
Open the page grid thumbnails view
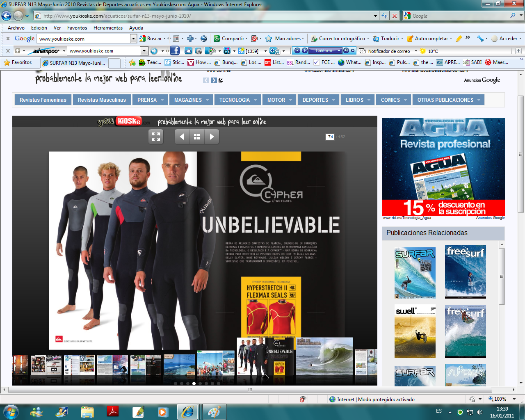pyautogui.click(x=197, y=137)
